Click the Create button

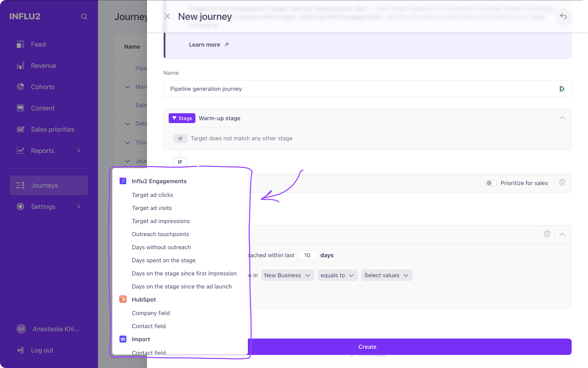click(x=367, y=347)
